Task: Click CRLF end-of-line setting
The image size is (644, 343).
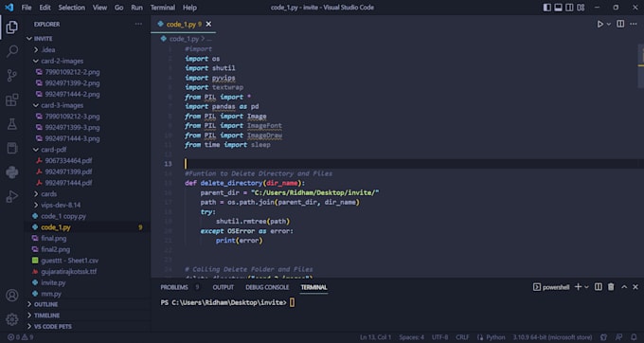Action: pyautogui.click(x=462, y=337)
